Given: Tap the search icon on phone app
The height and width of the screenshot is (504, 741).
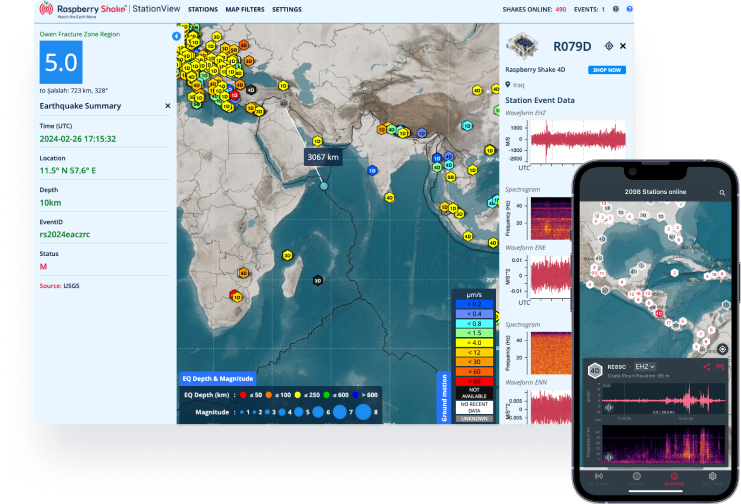Looking at the screenshot, I should click(x=722, y=192).
